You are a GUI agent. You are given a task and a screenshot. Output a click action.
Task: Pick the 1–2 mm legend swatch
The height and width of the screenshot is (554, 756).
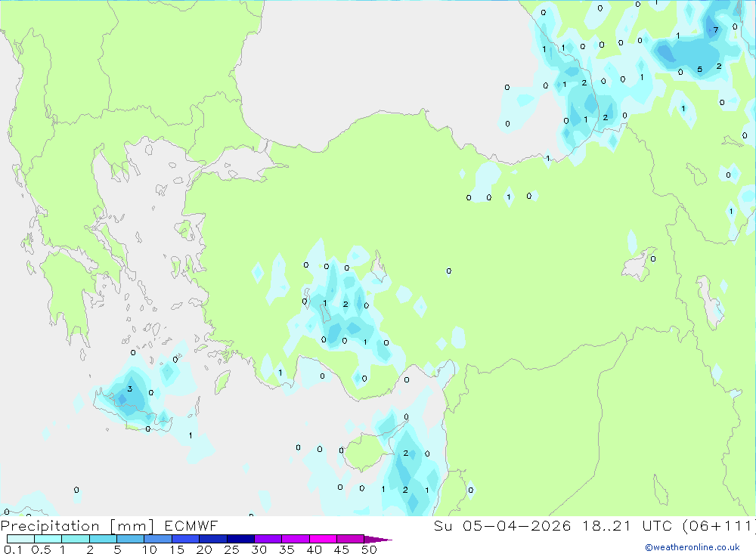click(x=76, y=539)
